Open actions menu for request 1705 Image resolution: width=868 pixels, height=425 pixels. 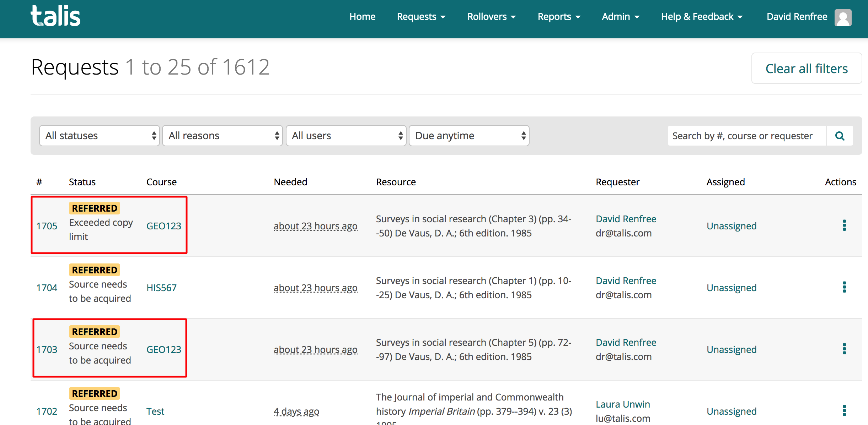click(x=844, y=225)
